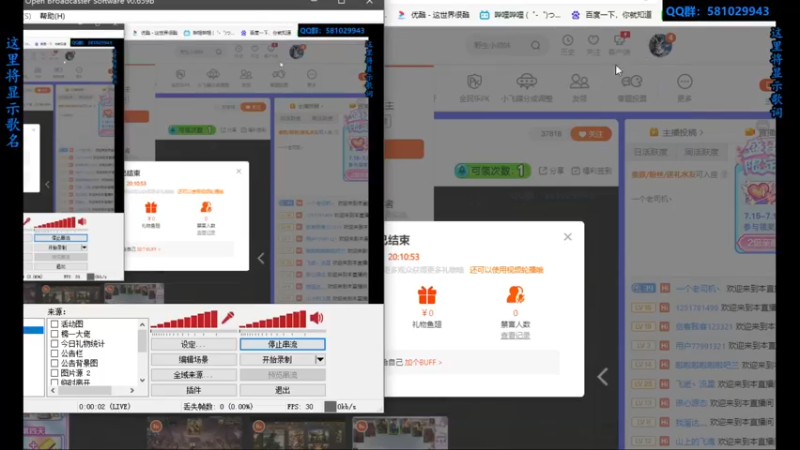Click the 开始录制 start recording button

[278, 360]
